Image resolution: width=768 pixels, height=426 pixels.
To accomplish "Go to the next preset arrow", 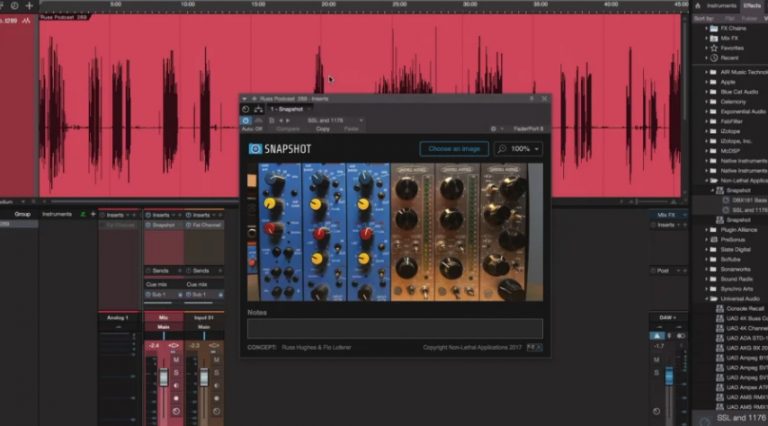I will (288, 120).
